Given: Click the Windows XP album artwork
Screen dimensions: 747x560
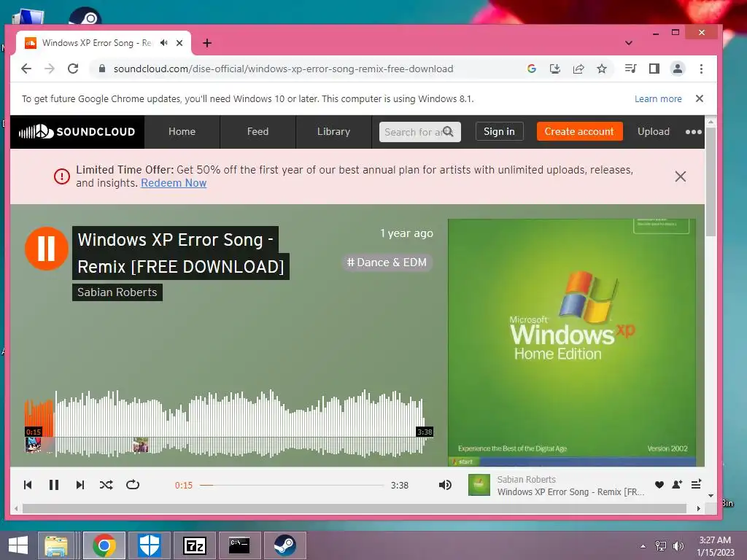Looking at the screenshot, I should (x=572, y=343).
